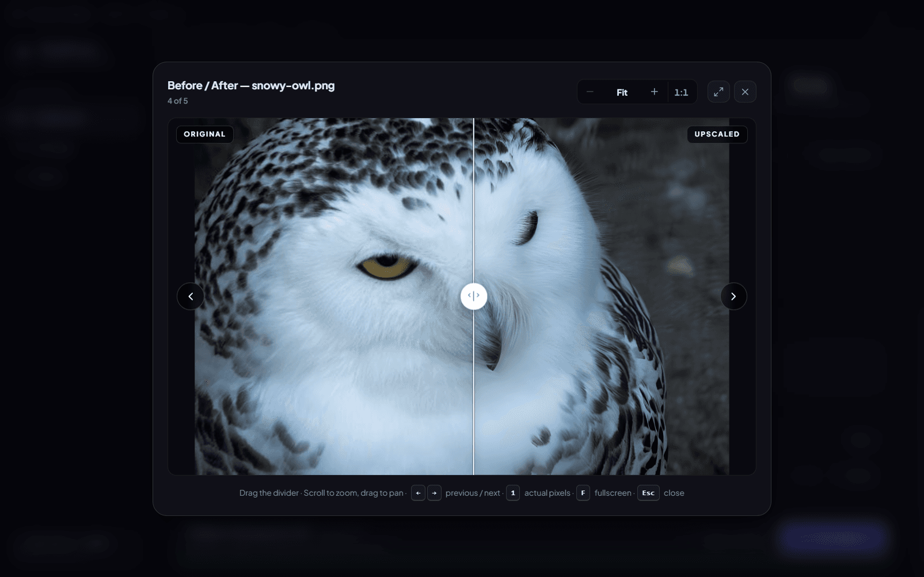
Task: Switch to 1:1 actual pixels view
Action: [x=681, y=92]
